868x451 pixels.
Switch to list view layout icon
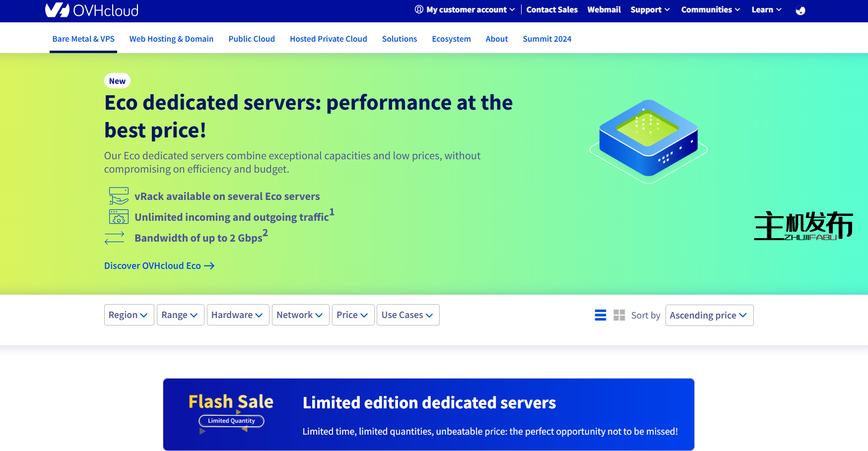pyautogui.click(x=600, y=315)
